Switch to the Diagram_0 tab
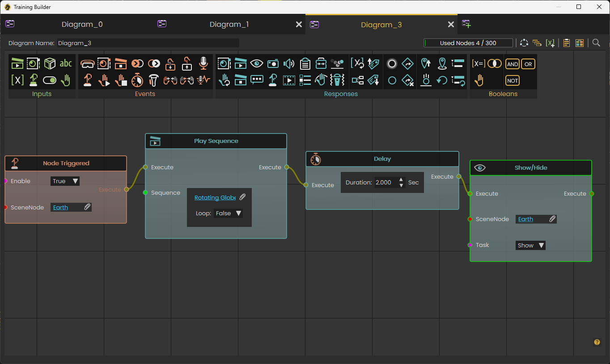610x364 pixels. (82, 25)
